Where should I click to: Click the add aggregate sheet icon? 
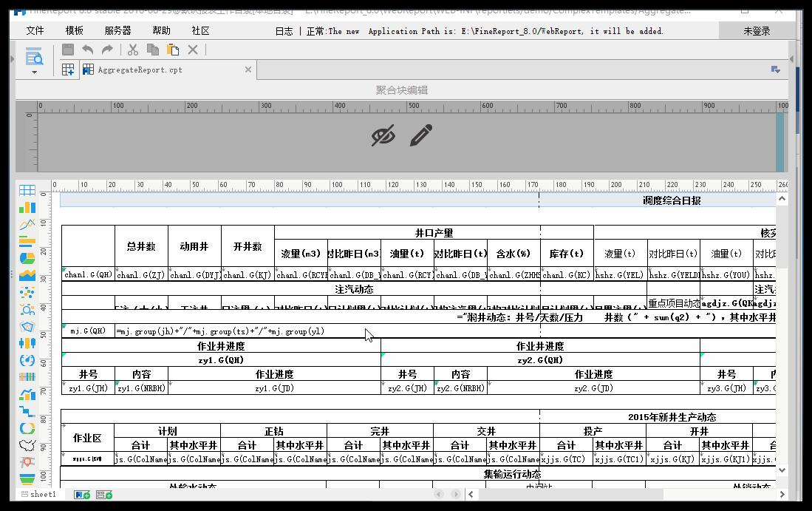(104, 495)
